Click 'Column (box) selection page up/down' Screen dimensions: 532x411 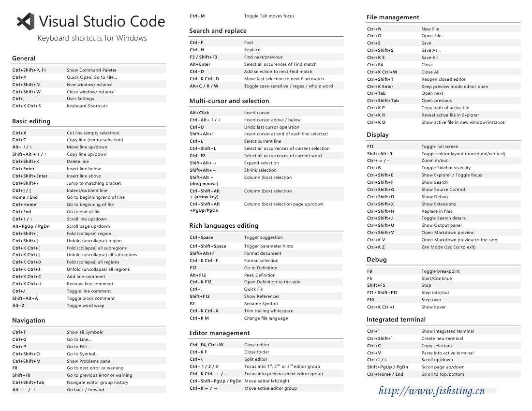(284, 204)
